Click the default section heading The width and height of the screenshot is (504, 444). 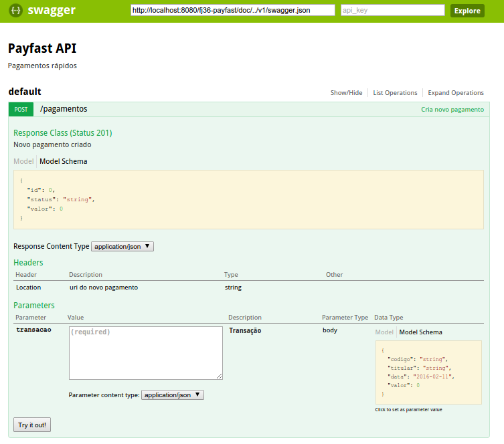[25, 92]
